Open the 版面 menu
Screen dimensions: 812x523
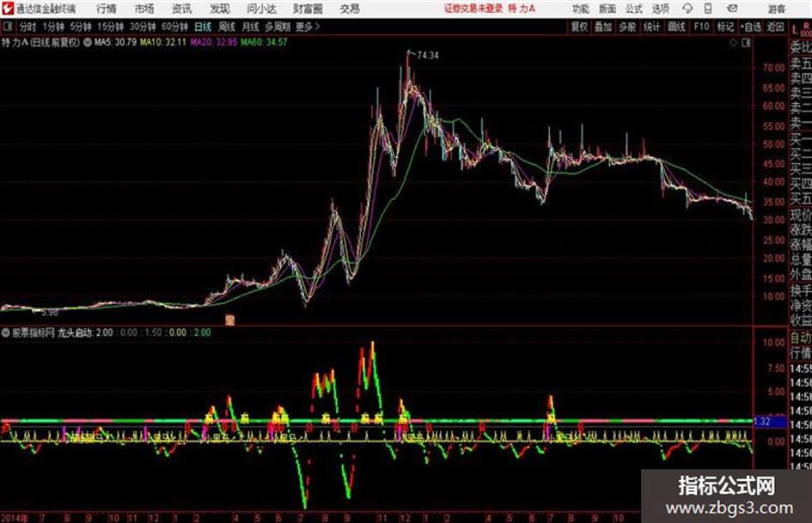coord(607,9)
